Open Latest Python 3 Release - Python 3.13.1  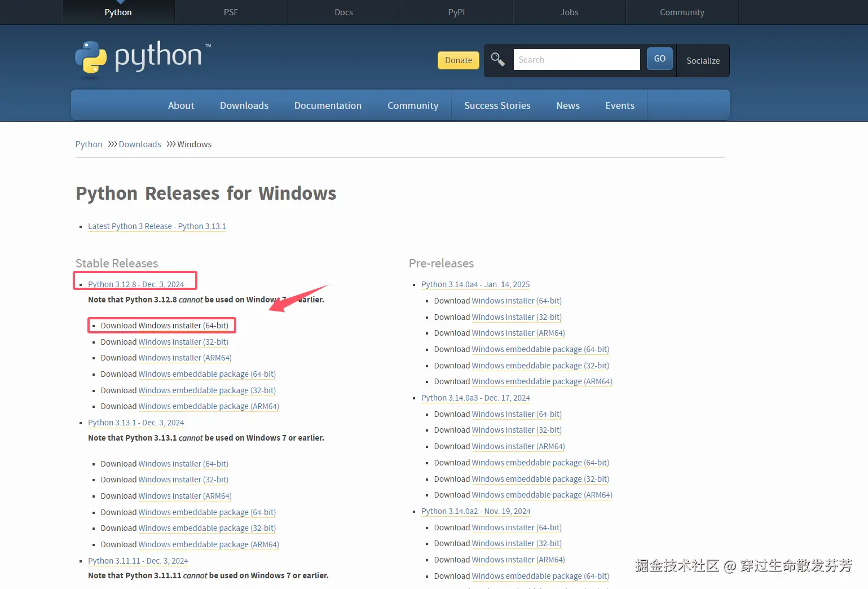[x=157, y=226]
